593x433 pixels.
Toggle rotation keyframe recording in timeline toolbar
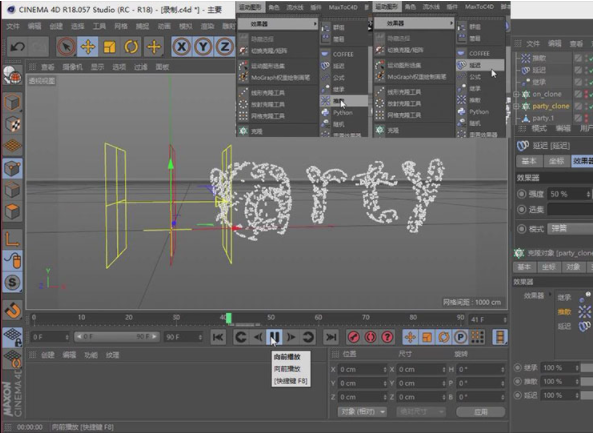(x=444, y=337)
